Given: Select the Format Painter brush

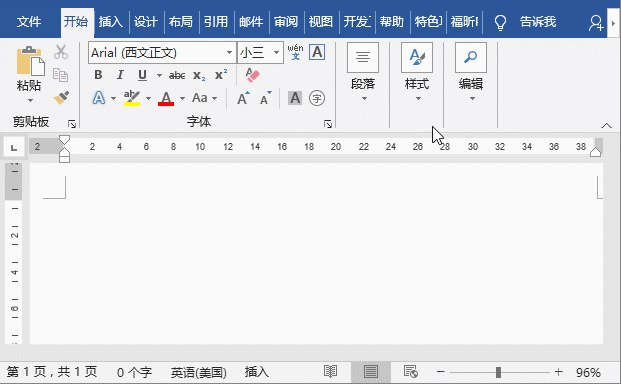Looking at the screenshot, I should [61, 97].
